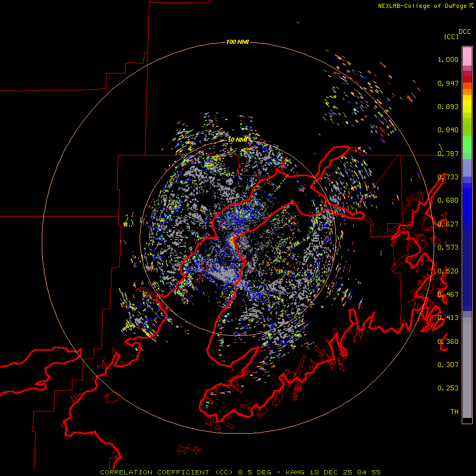Click the 0.733 legend value
This screenshot has height=476, width=476.
click(448, 177)
